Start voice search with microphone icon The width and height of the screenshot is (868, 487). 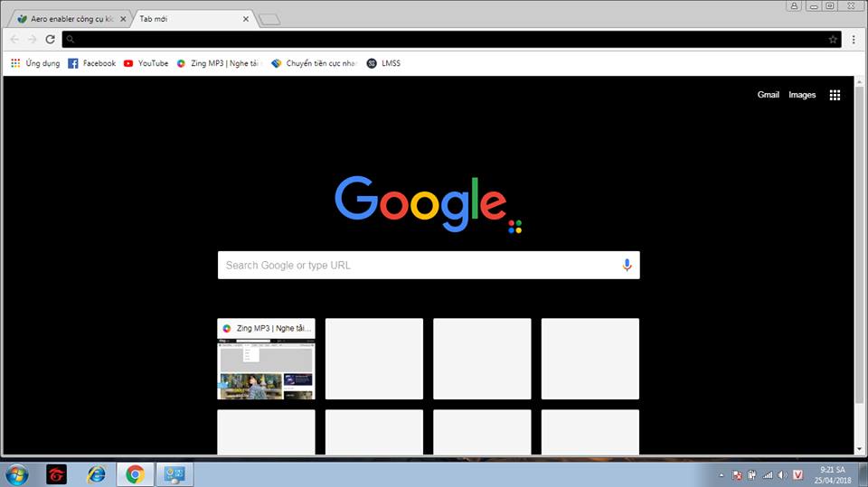point(627,265)
